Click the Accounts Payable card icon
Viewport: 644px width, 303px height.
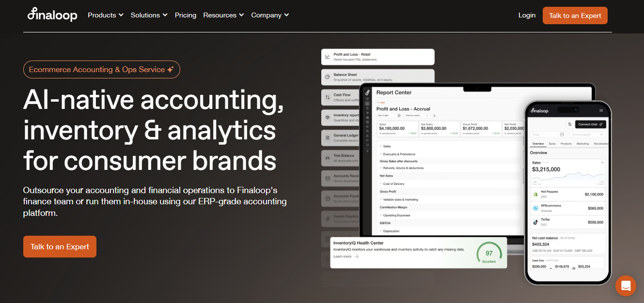[x=328, y=198]
